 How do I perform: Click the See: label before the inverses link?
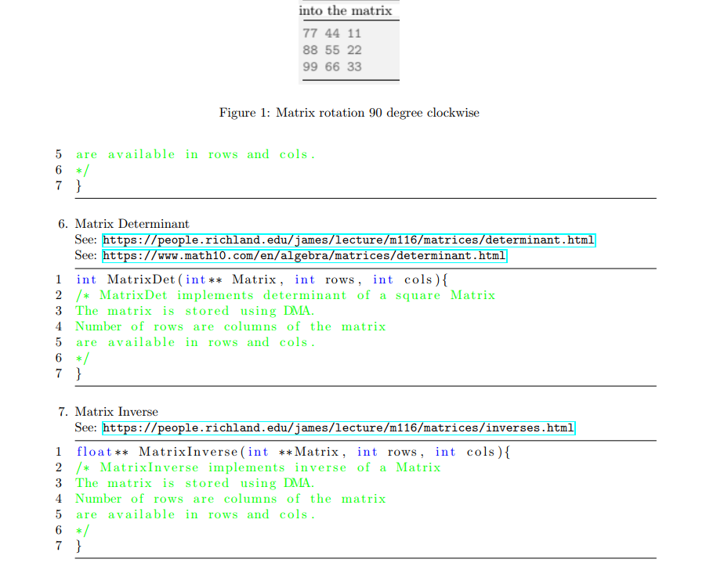coord(84,428)
